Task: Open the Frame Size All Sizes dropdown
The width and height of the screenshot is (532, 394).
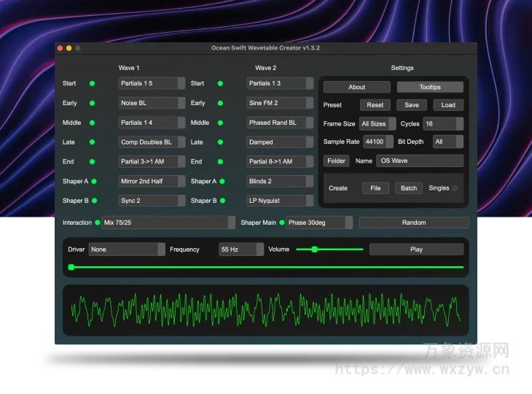Action: coord(378,124)
